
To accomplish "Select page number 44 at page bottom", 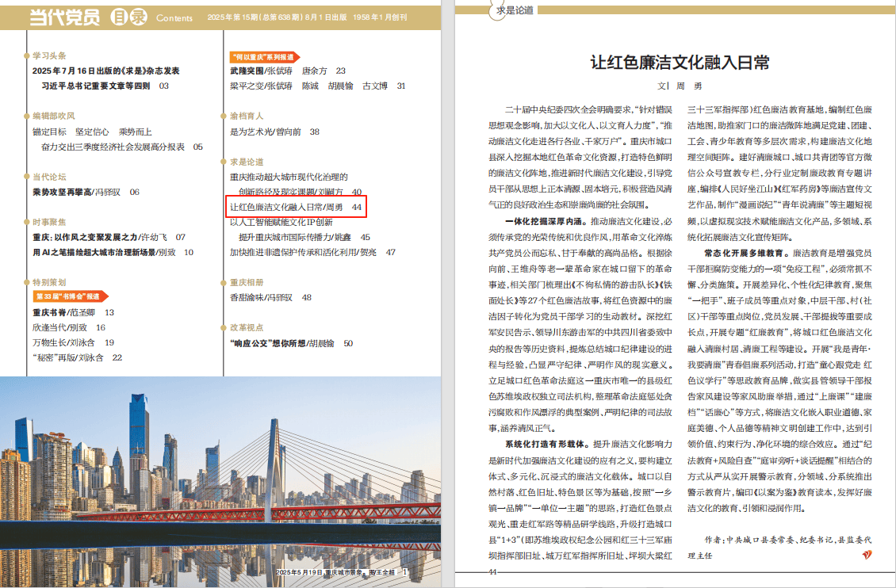I will pyautogui.click(x=492, y=571).
